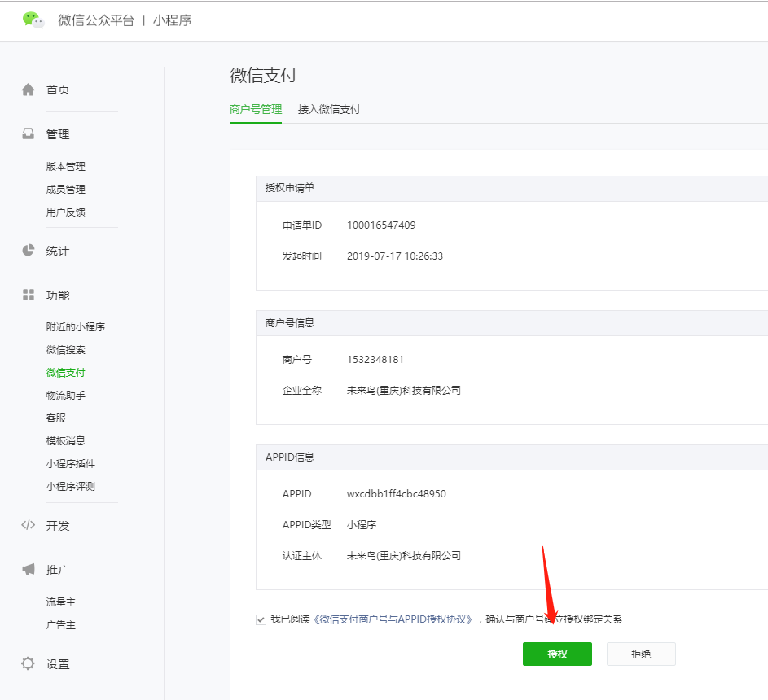768x700 pixels.
Task: Click the home icon beside 首页
Action: tap(29, 90)
